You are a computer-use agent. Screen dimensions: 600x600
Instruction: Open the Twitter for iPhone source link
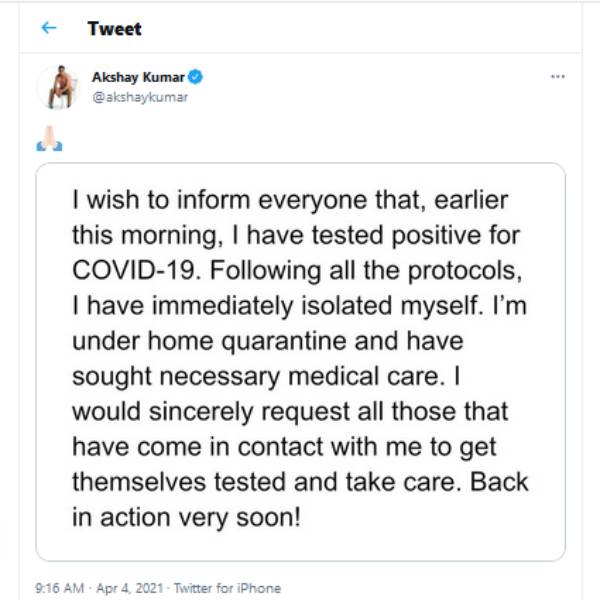tap(228, 588)
